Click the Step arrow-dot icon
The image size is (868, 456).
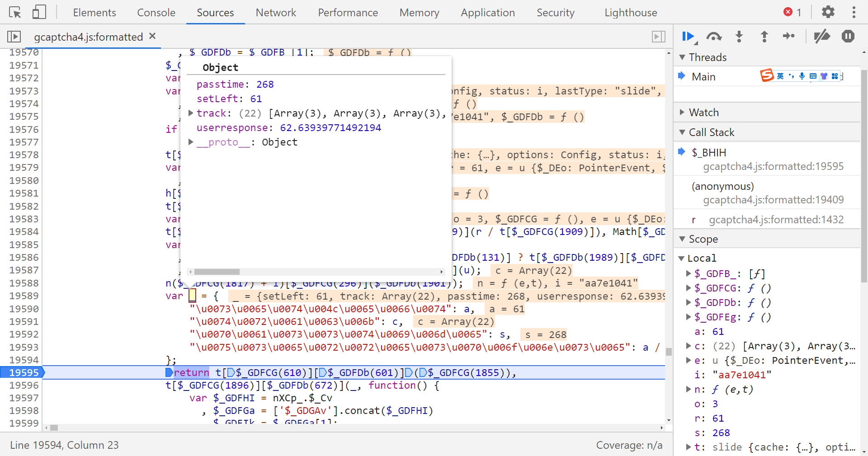(789, 36)
